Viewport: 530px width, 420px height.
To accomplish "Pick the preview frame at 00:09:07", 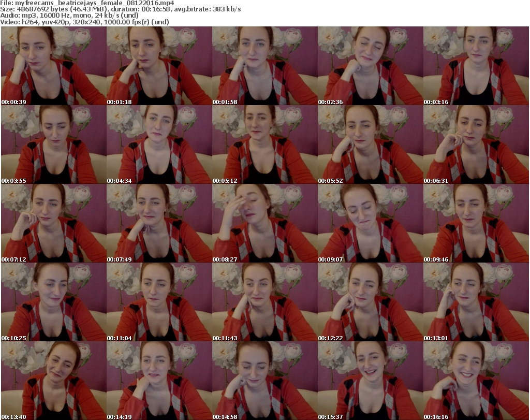I will [370, 223].
